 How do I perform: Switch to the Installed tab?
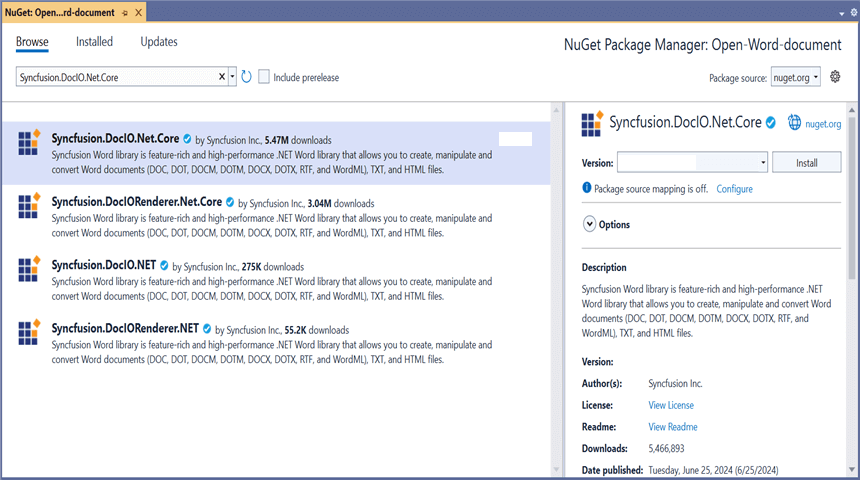coord(94,42)
